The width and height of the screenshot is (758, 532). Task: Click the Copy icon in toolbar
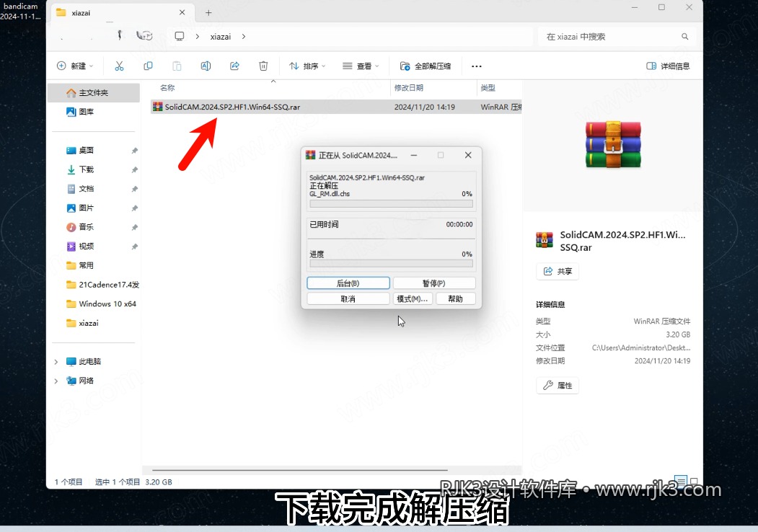148,66
